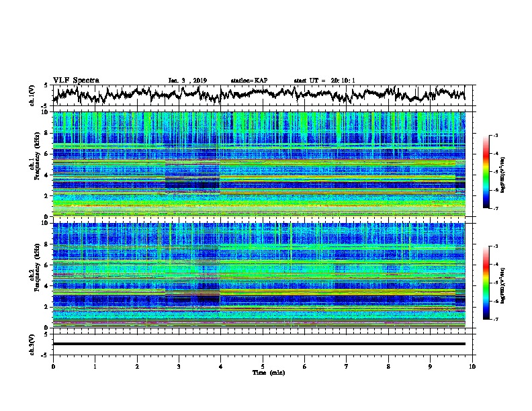Click time axis tick label "5"
The width and height of the screenshot is (532, 411).
point(263,367)
